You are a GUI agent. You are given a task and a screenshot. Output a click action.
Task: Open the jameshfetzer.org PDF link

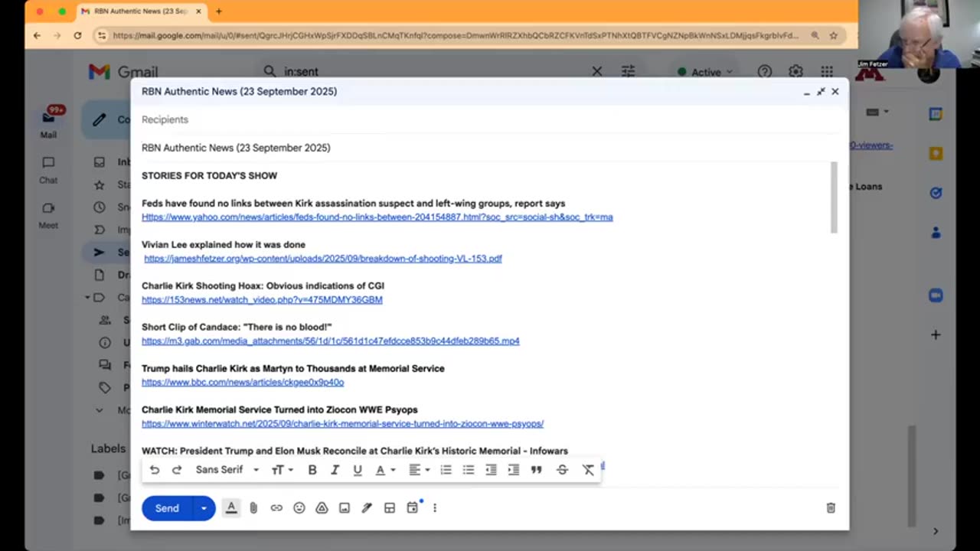[323, 259]
